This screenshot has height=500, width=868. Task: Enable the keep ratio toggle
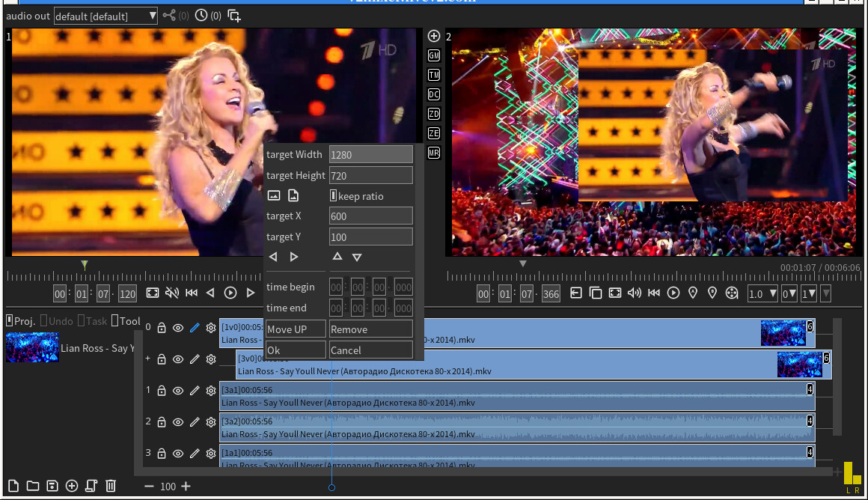click(333, 195)
